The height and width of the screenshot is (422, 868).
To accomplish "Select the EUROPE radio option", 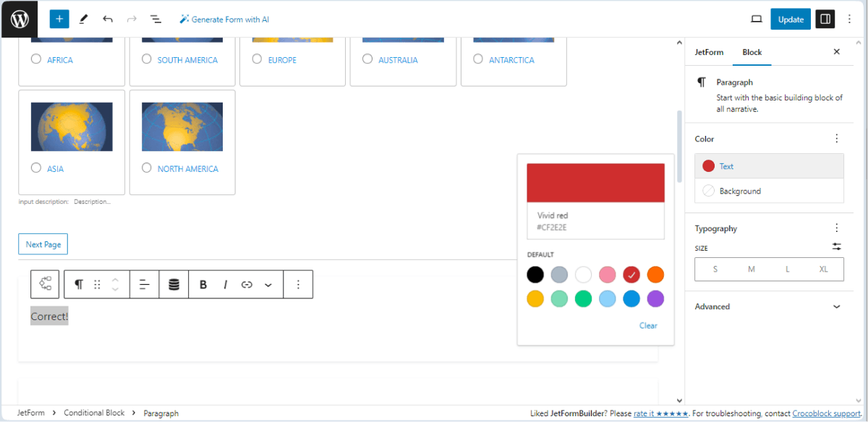I will (257, 59).
